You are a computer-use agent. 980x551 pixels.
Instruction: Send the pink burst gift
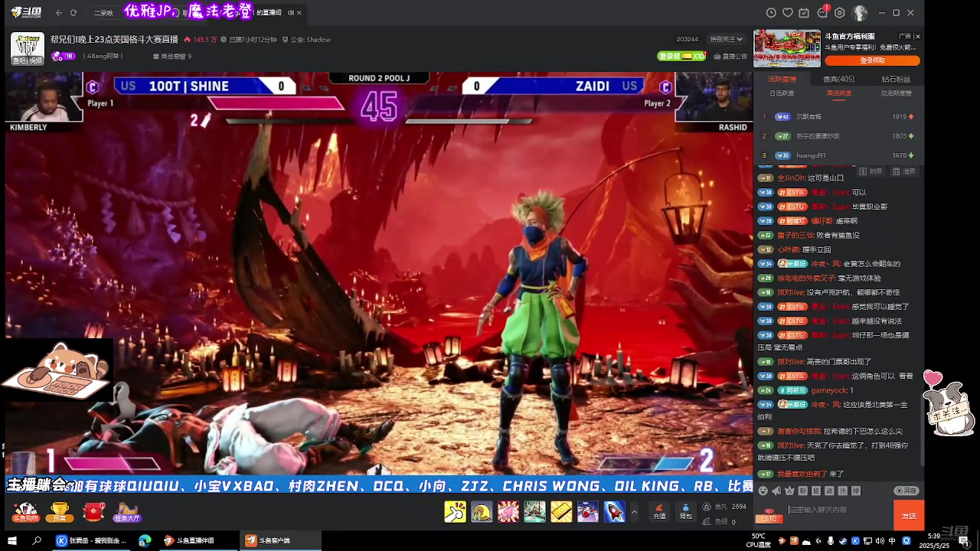click(x=508, y=511)
